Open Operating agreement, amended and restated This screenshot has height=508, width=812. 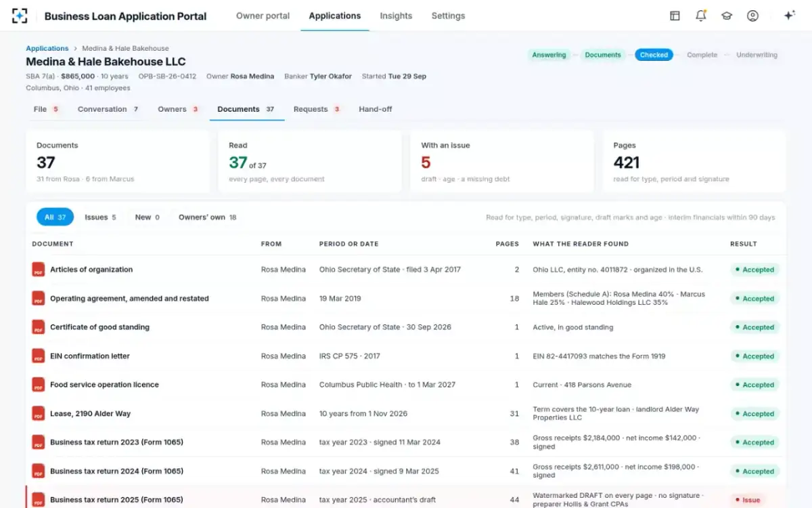click(x=129, y=298)
